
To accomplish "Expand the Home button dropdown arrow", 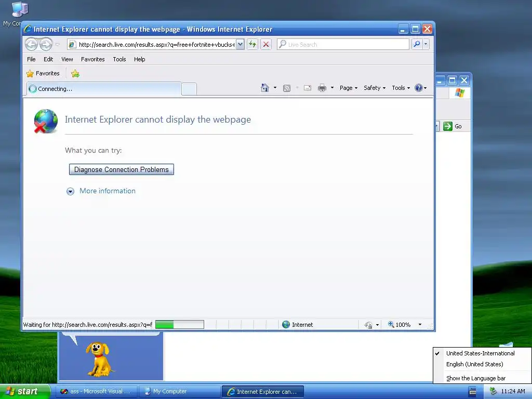I will click(x=275, y=88).
